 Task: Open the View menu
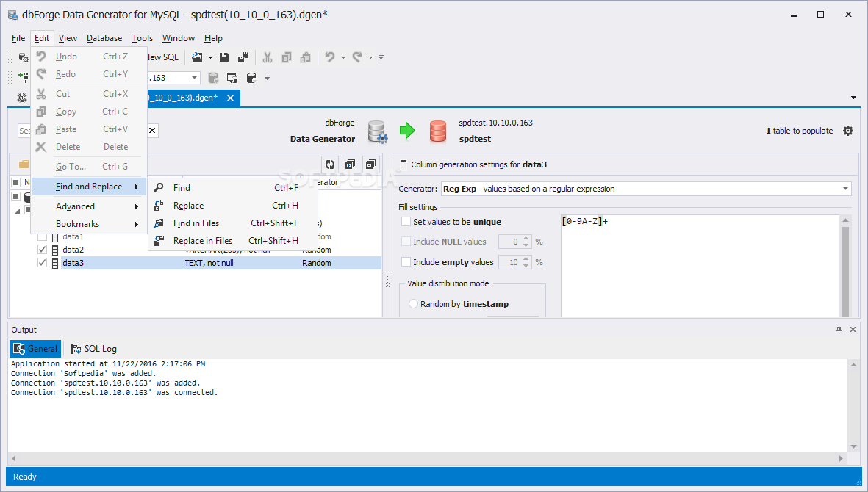coord(68,38)
